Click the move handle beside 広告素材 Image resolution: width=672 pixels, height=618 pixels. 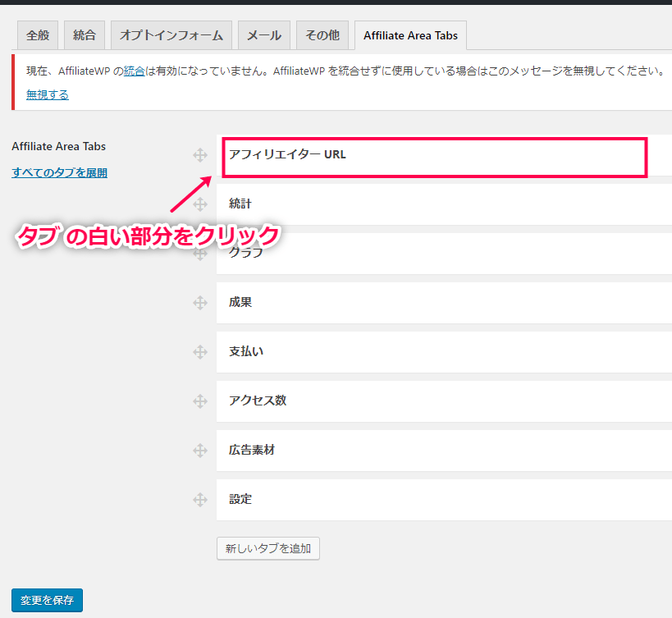[200, 451]
